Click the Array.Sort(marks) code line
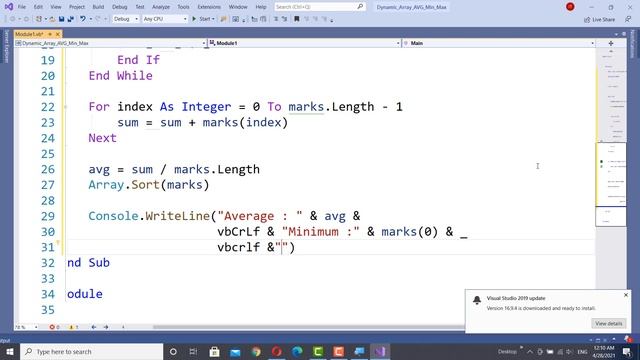Screen dimensions: 640x360 tap(149, 185)
